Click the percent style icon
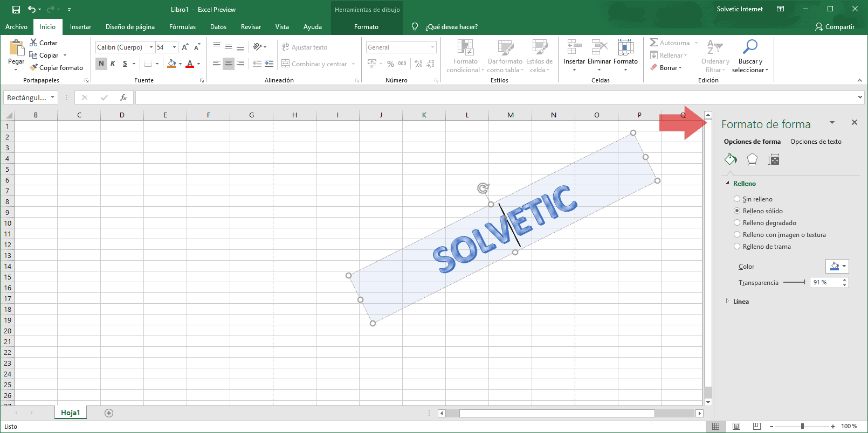The width and height of the screenshot is (868, 433). (390, 64)
